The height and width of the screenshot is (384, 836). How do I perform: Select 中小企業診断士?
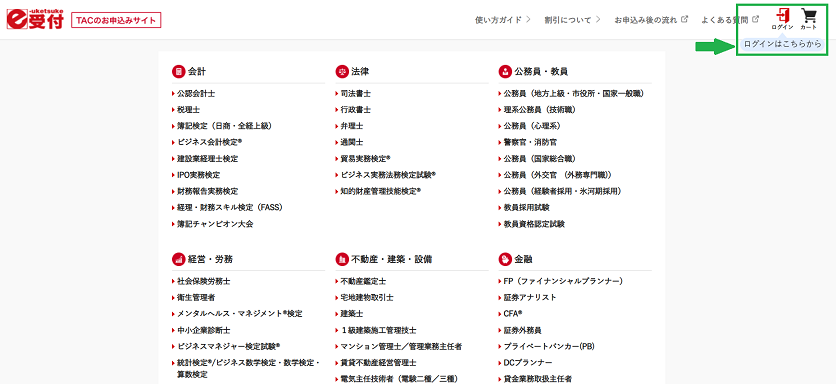(x=204, y=330)
